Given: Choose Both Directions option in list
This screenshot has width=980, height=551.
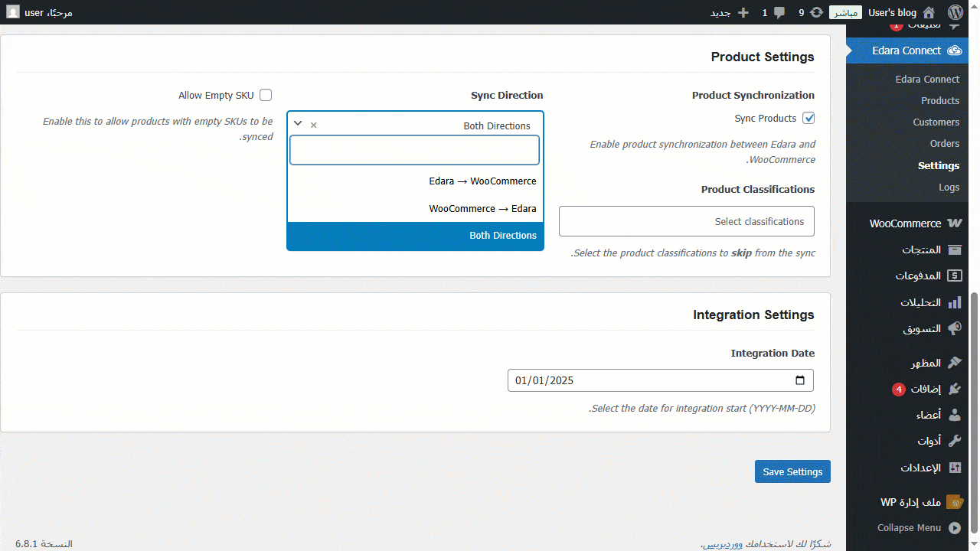Looking at the screenshot, I should (415, 236).
